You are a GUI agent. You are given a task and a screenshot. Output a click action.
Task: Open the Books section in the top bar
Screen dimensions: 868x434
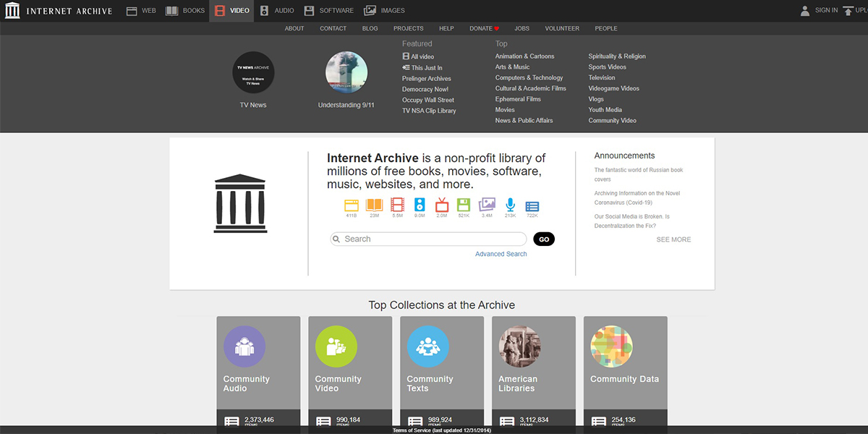click(185, 11)
